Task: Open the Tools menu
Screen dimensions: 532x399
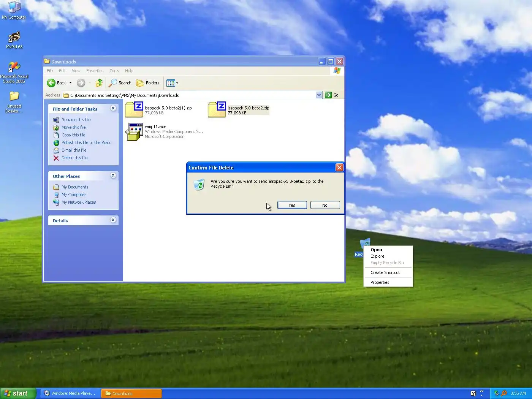Action: 114,71
